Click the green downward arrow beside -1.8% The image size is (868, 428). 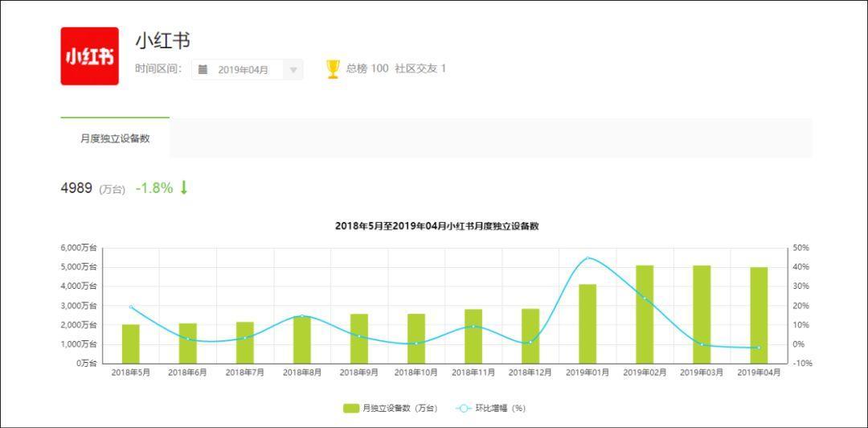pos(183,187)
